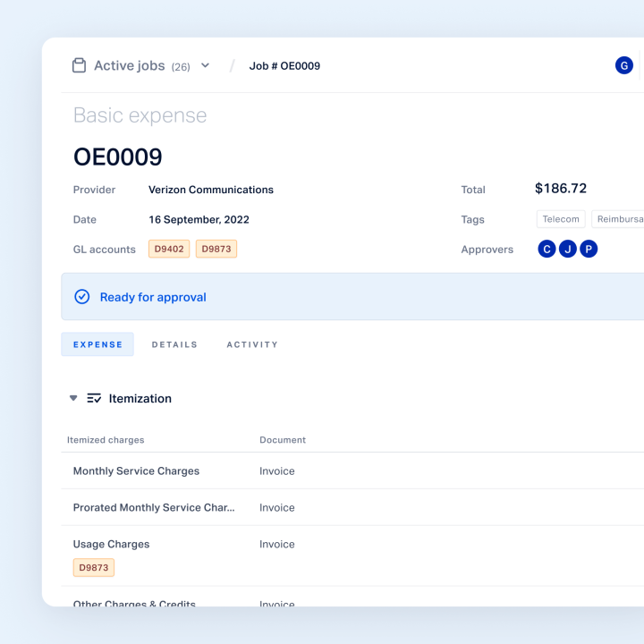
Task: Expand the Active jobs dropdown chevron
Action: pos(206,65)
